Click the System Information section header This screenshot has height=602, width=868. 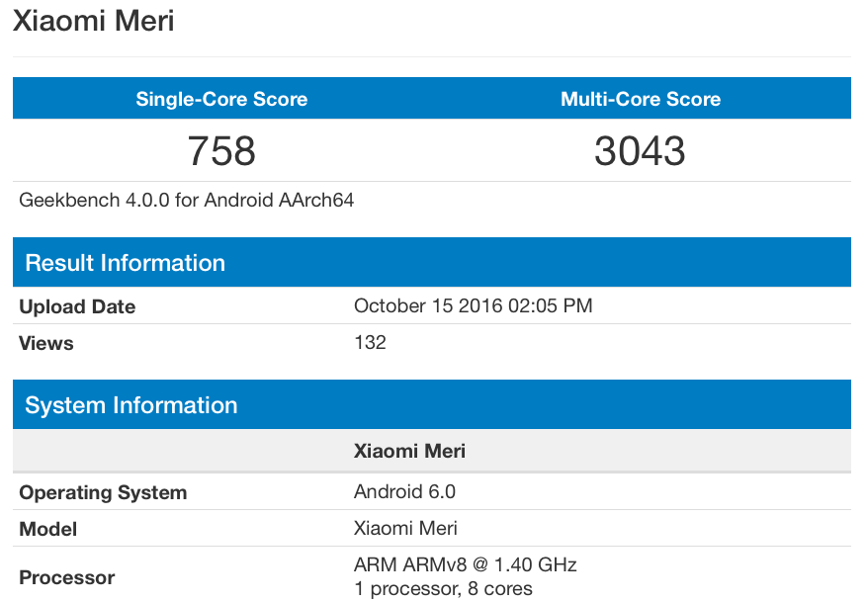pyautogui.click(x=432, y=404)
